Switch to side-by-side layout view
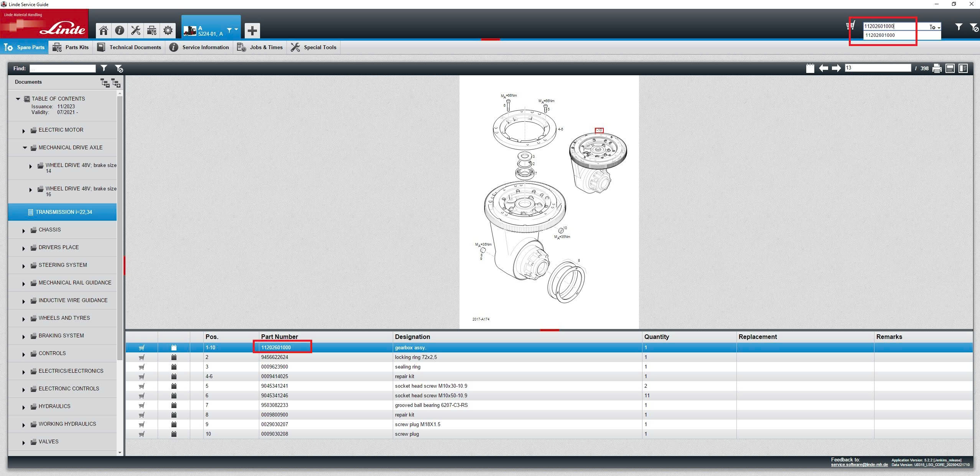Image resolution: width=980 pixels, height=476 pixels. point(963,68)
